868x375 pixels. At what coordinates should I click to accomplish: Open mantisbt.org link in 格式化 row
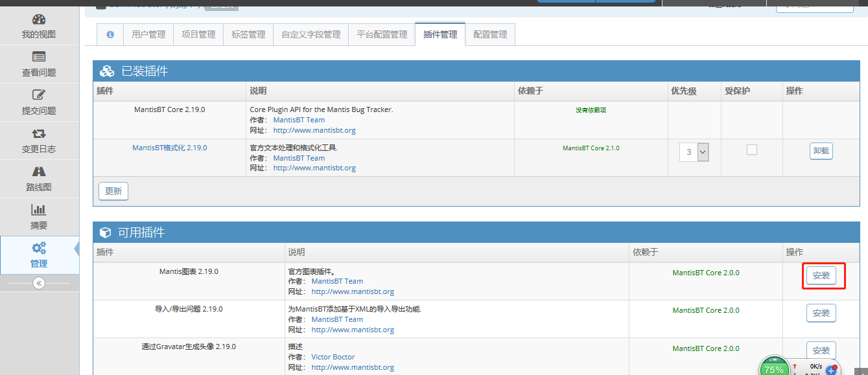[x=314, y=168]
